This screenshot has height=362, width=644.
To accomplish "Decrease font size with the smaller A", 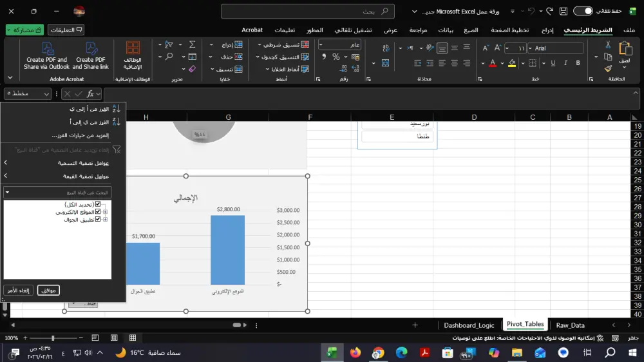I will coord(485,48).
